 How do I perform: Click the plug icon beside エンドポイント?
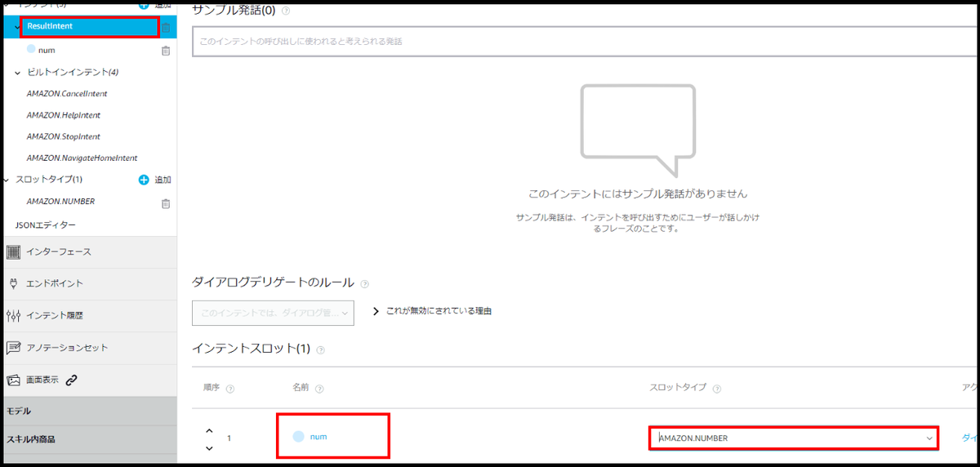pyautogui.click(x=13, y=283)
